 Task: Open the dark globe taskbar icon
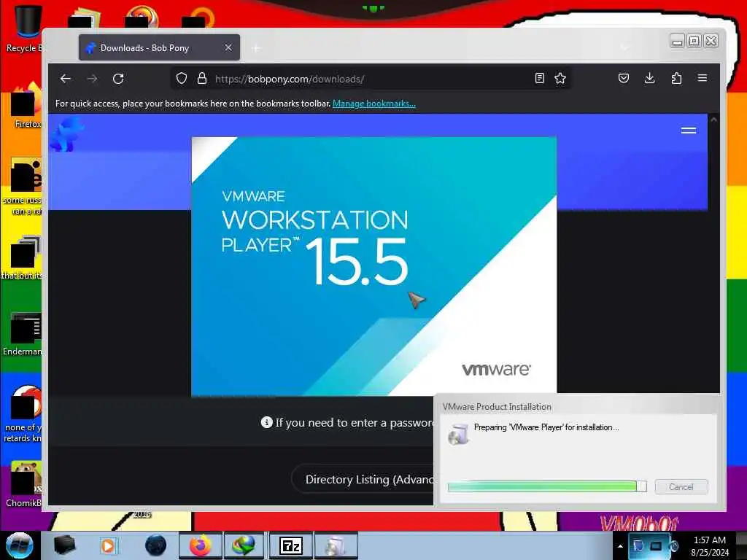156,545
